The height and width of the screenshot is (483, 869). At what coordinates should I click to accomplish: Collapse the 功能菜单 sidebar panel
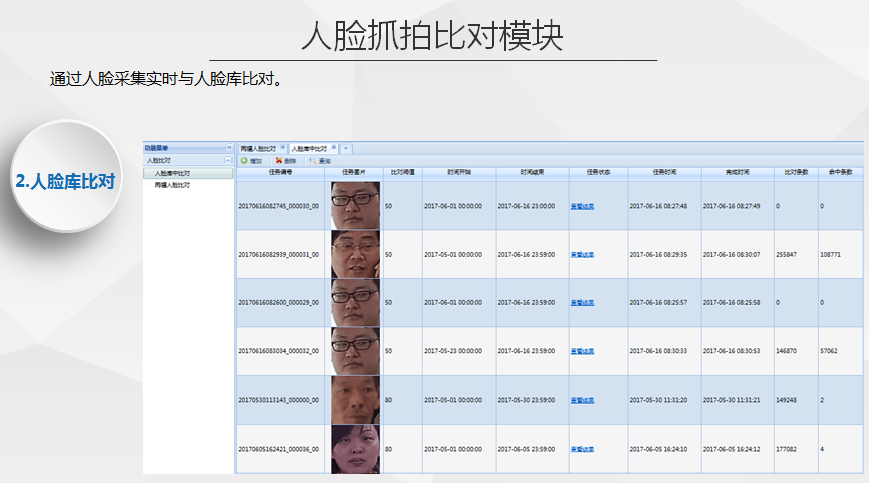click(x=229, y=147)
